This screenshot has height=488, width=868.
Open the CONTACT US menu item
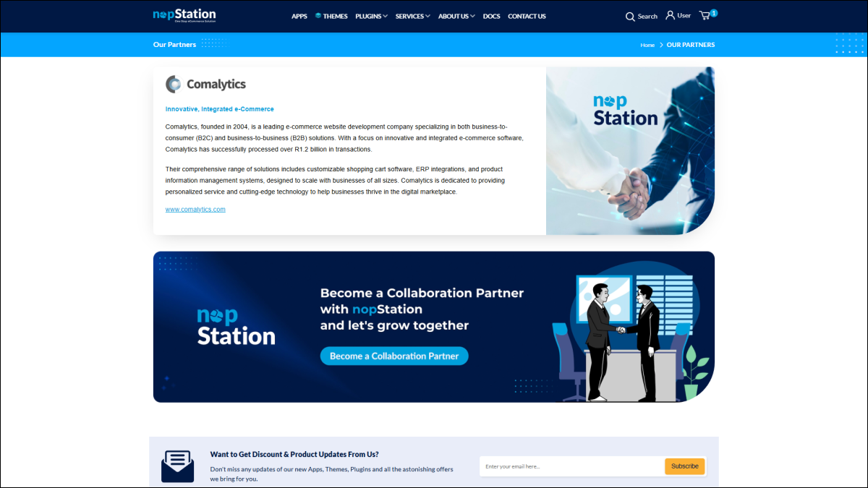[527, 16]
